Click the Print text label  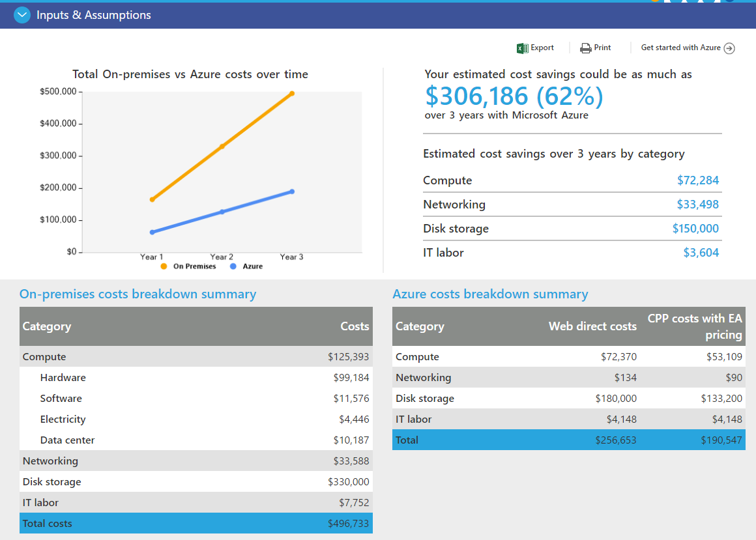[x=603, y=48]
